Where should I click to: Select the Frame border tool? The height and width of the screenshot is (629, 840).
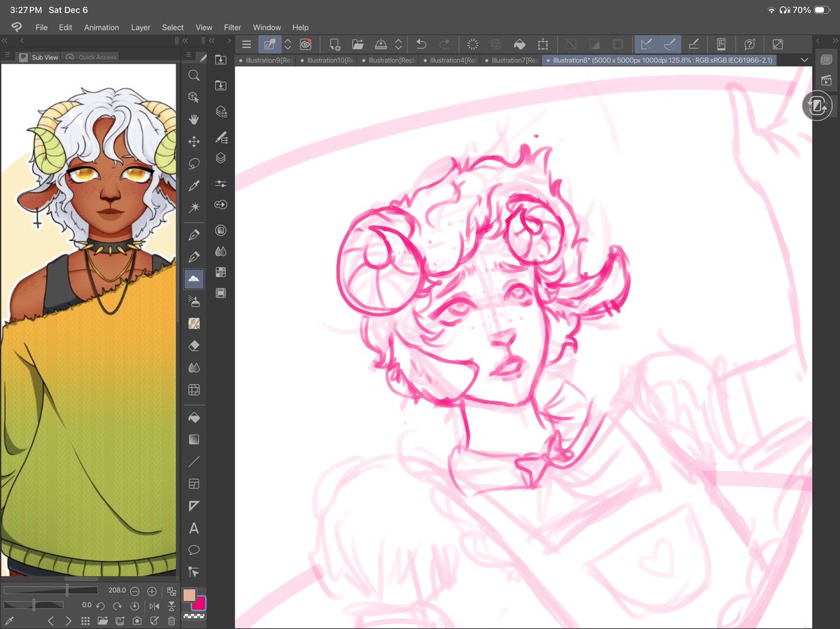point(194,484)
